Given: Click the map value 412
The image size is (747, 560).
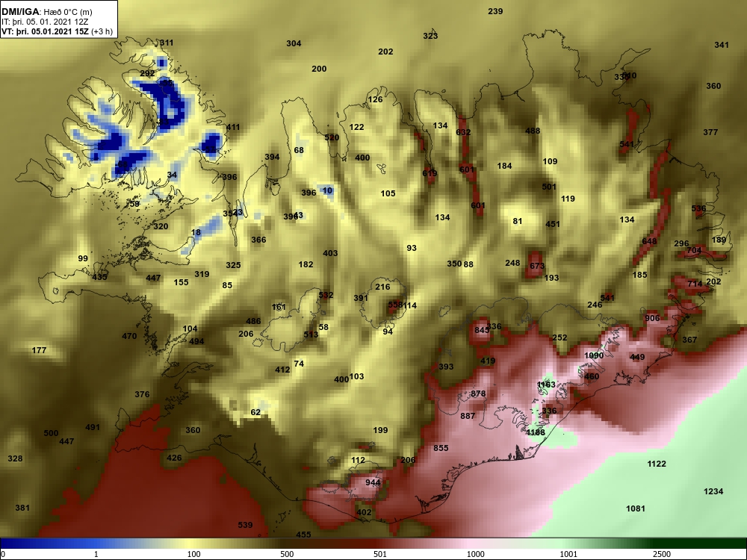Looking at the screenshot, I should 282,369.
